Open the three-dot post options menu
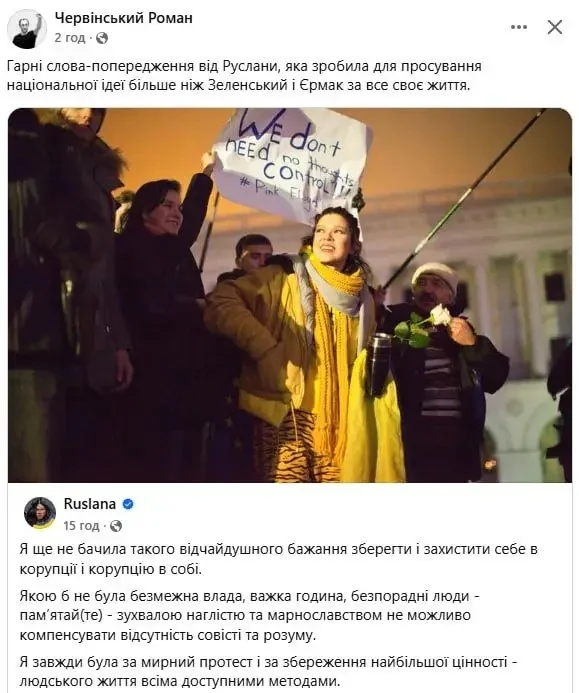579x693 pixels. click(519, 27)
